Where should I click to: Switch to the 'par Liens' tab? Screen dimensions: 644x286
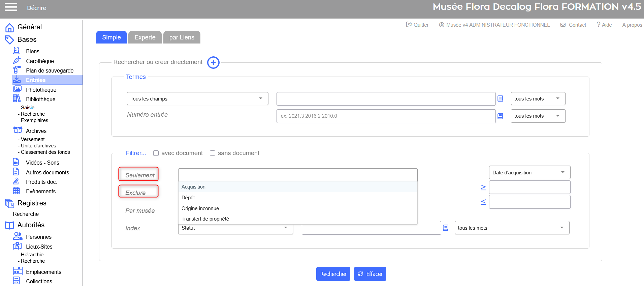[x=182, y=37]
